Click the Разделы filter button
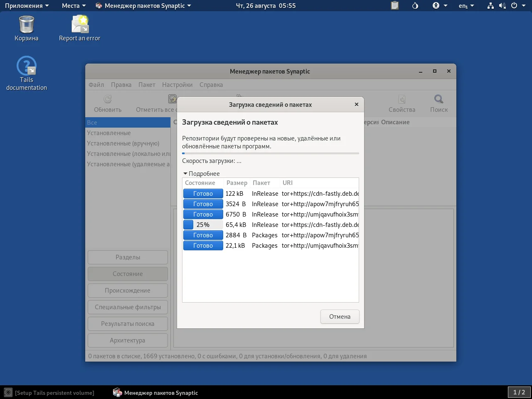Screen dimensions: 532x399 tap(128, 257)
